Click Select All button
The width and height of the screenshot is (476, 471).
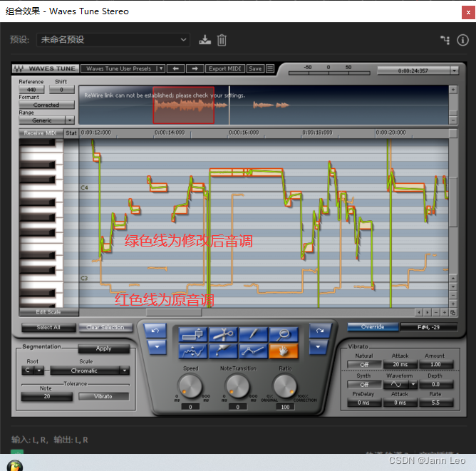coord(48,327)
